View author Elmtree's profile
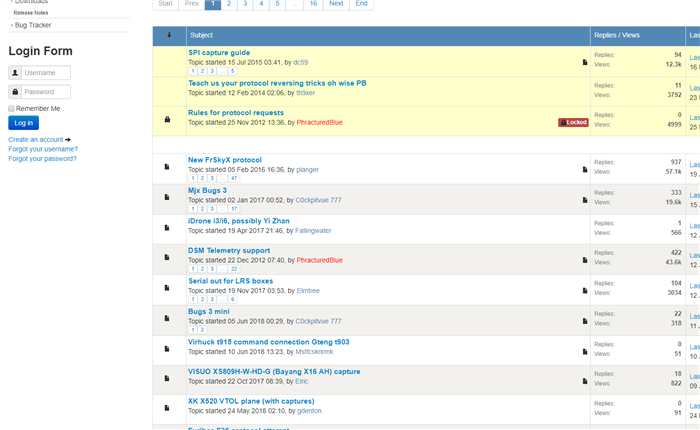Viewport: 700px width, 430px height. click(308, 291)
